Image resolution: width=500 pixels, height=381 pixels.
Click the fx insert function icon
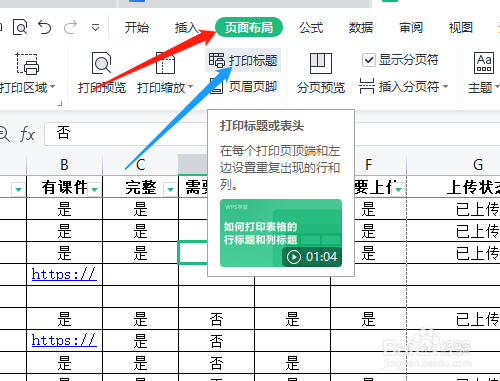27,134
